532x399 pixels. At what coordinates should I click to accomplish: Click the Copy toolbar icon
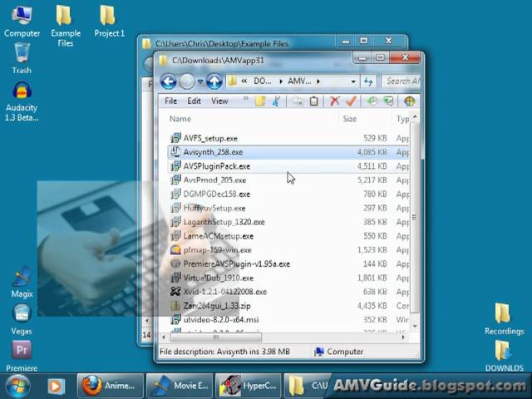coord(298,101)
